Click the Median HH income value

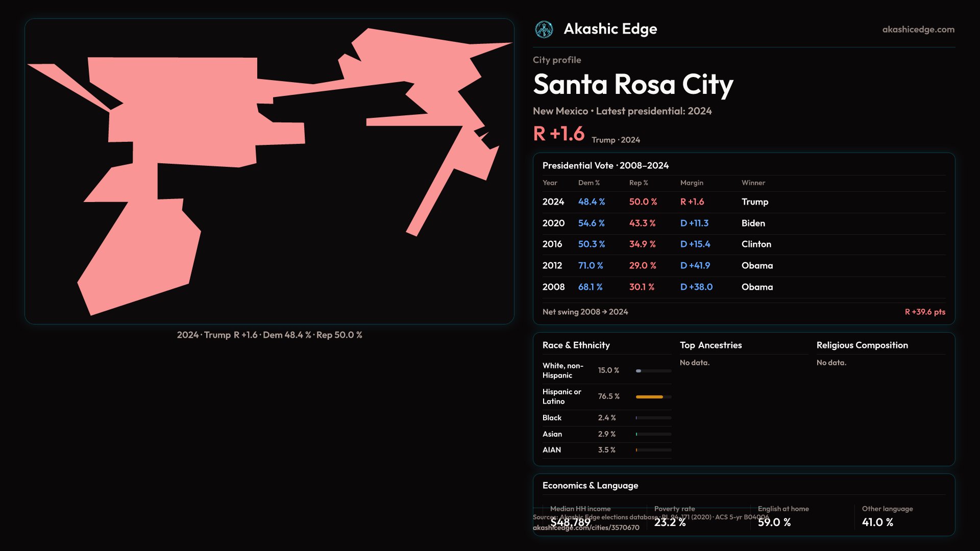(570, 522)
